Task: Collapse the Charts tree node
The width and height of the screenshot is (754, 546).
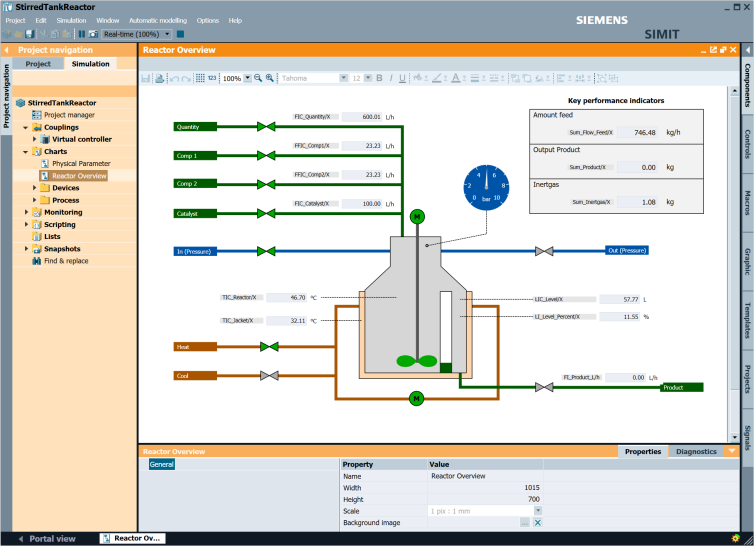Action: tap(25, 152)
